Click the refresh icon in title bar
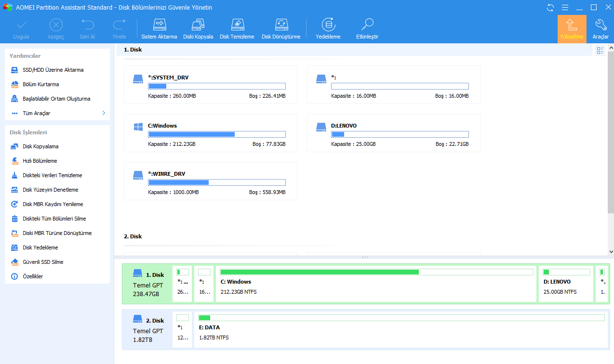 [550, 8]
